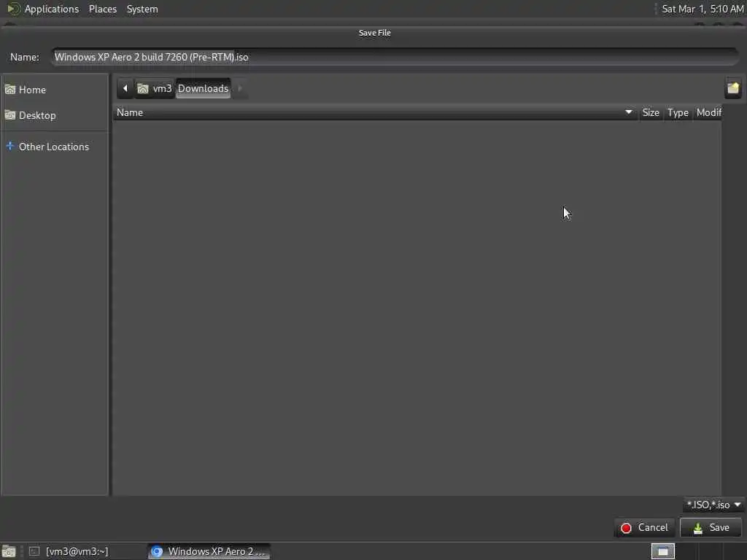Image resolution: width=747 pixels, height=560 pixels.
Task: Create a new folder using folder icon
Action: click(733, 88)
